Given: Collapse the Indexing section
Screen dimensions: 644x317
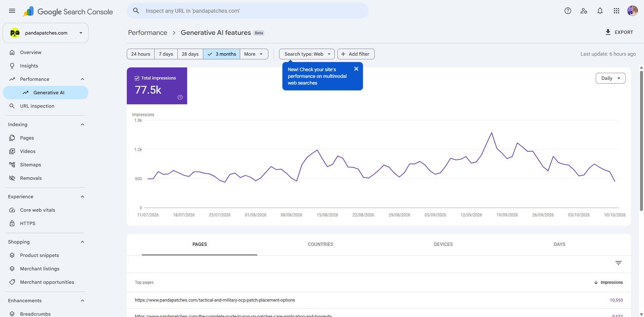Looking at the screenshot, I should [x=83, y=124].
